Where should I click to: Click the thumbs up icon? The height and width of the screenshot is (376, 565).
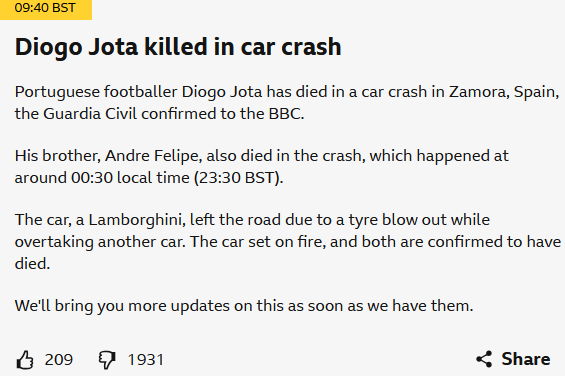pos(25,360)
